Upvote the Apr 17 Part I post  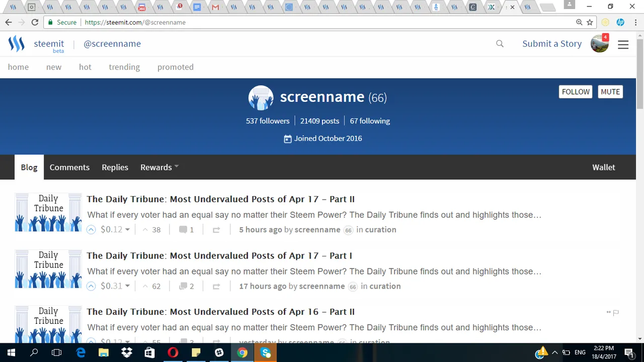(91, 286)
